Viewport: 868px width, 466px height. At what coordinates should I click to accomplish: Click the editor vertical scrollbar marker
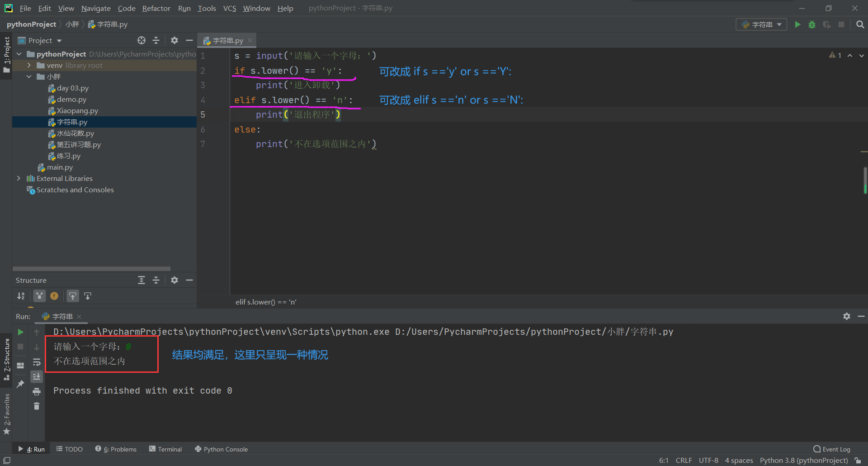point(865,180)
